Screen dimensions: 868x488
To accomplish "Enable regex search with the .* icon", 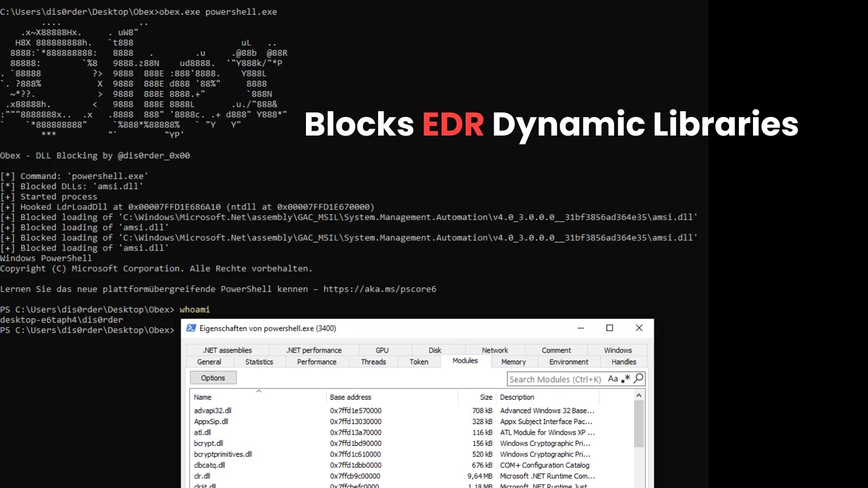I will [x=625, y=380].
